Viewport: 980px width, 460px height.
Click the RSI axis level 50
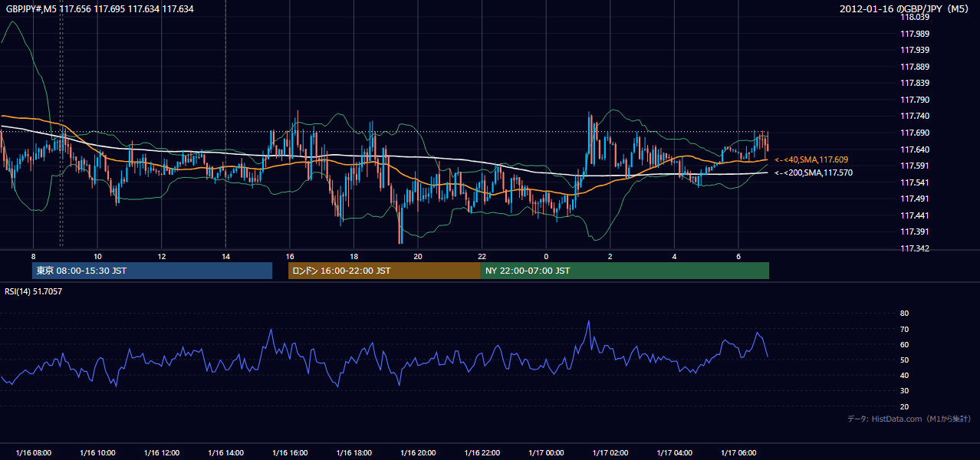(904, 360)
